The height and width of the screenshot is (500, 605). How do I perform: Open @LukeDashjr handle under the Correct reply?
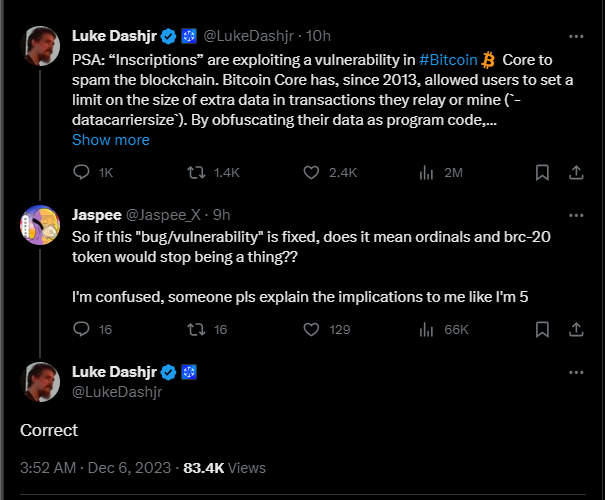pos(116,392)
